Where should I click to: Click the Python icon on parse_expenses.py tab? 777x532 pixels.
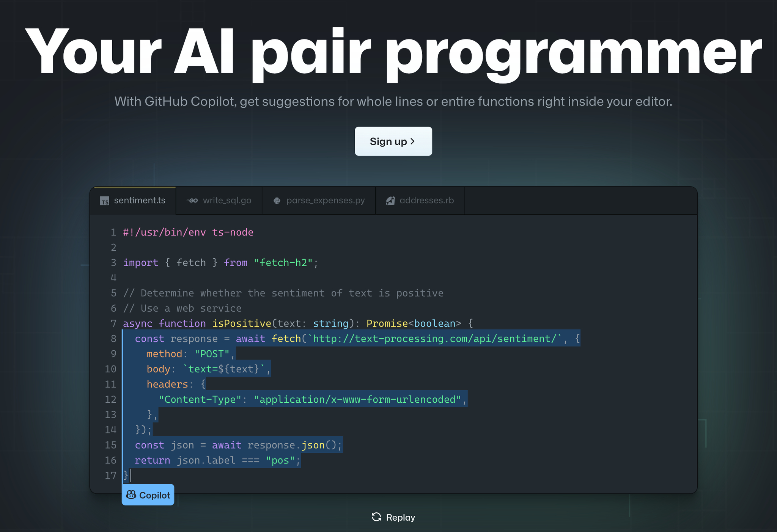pyautogui.click(x=277, y=201)
